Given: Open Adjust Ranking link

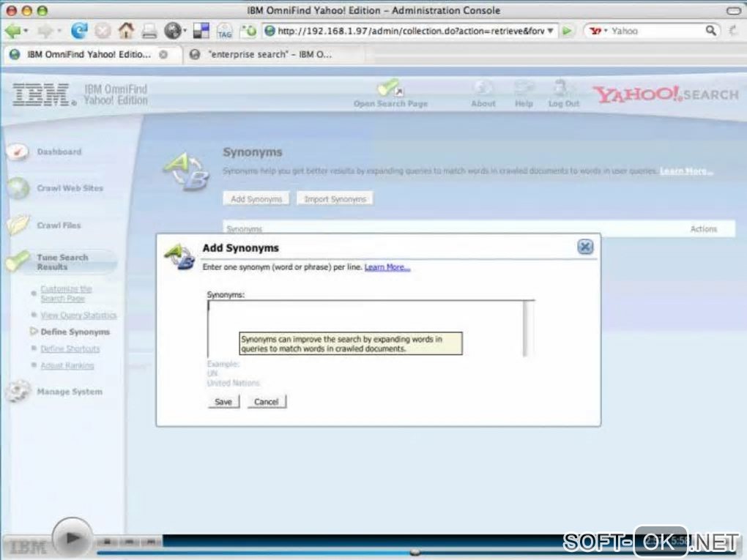Looking at the screenshot, I should [x=67, y=366].
